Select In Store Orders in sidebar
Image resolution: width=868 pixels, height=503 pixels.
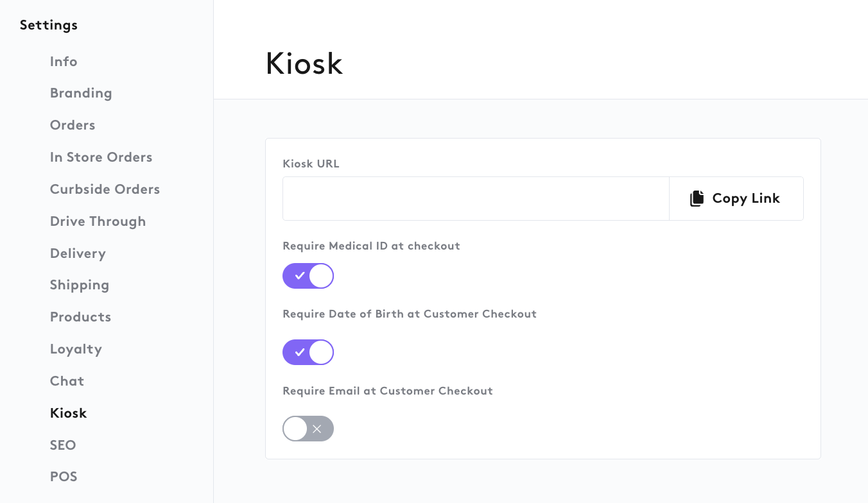101,157
